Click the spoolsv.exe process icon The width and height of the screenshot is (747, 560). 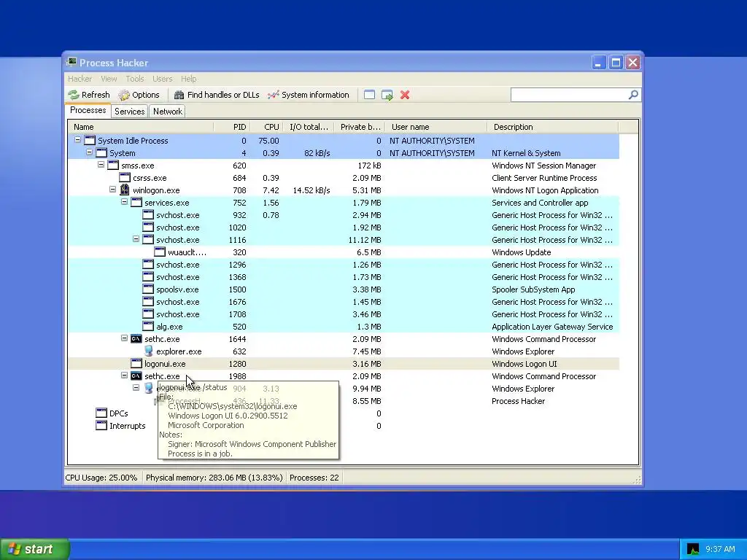[x=148, y=289]
